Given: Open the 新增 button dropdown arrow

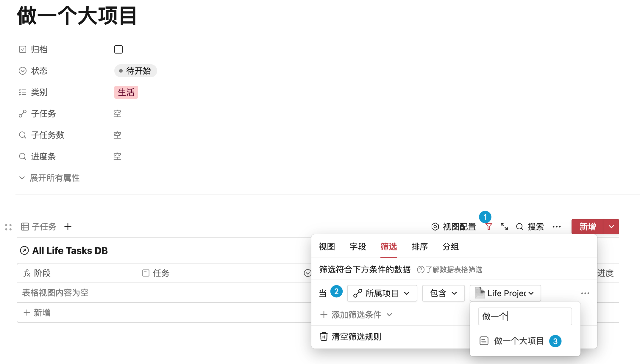Looking at the screenshot, I should pos(611,227).
